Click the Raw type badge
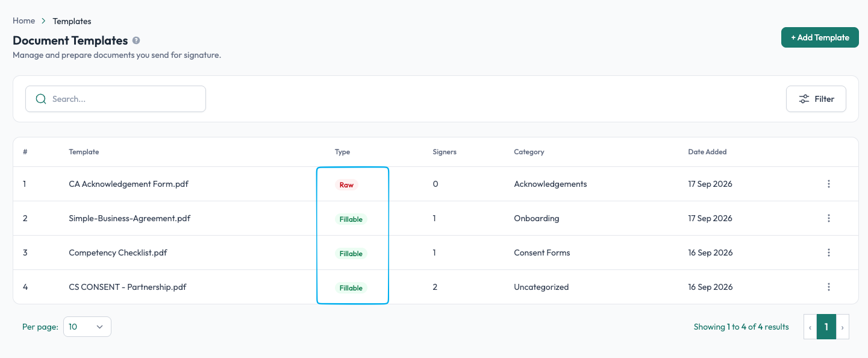 (x=346, y=185)
